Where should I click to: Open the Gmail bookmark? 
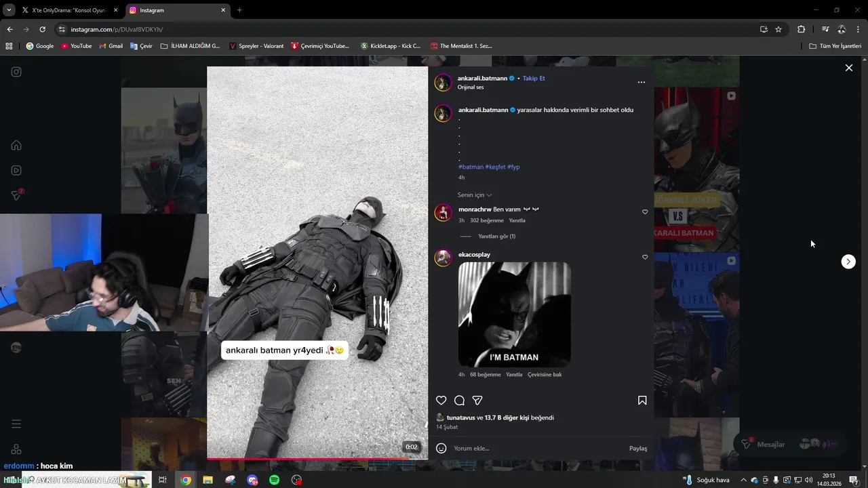click(x=111, y=46)
